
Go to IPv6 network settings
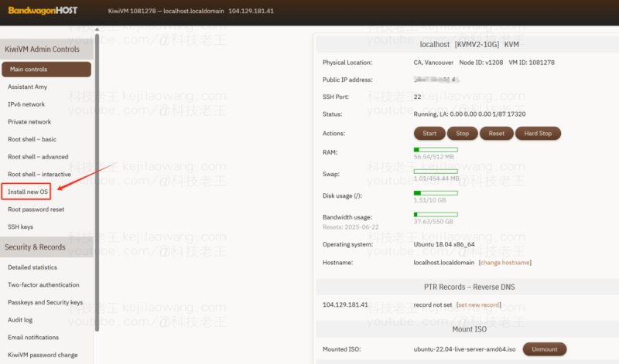[26, 104]
